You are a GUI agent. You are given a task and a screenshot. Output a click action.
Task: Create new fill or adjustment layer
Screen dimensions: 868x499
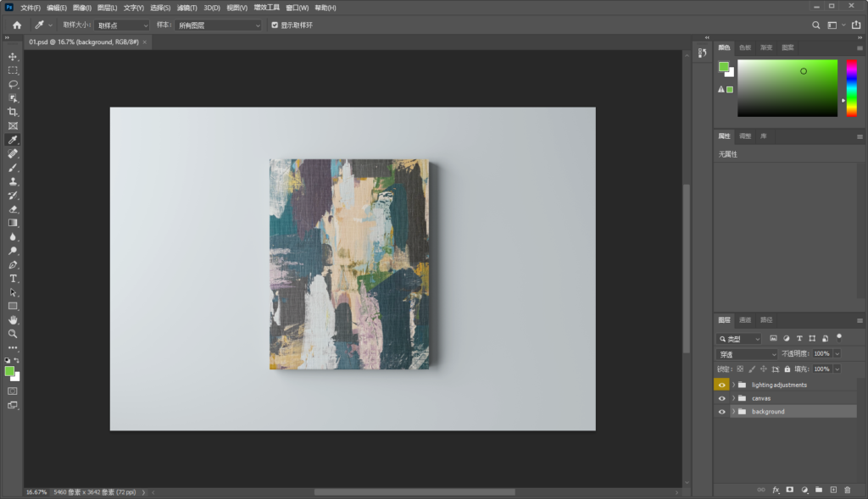pyautogui.click(x=804, y=490)
